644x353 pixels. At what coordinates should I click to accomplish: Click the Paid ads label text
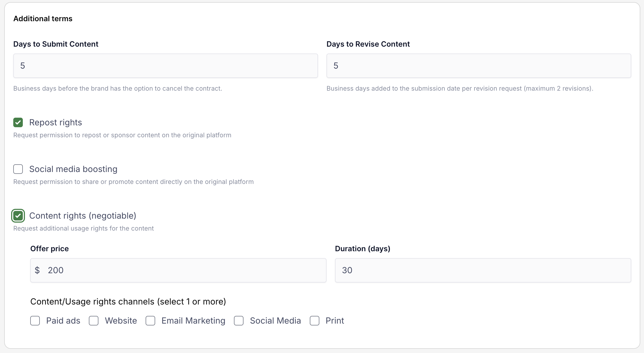click(63, 321)
